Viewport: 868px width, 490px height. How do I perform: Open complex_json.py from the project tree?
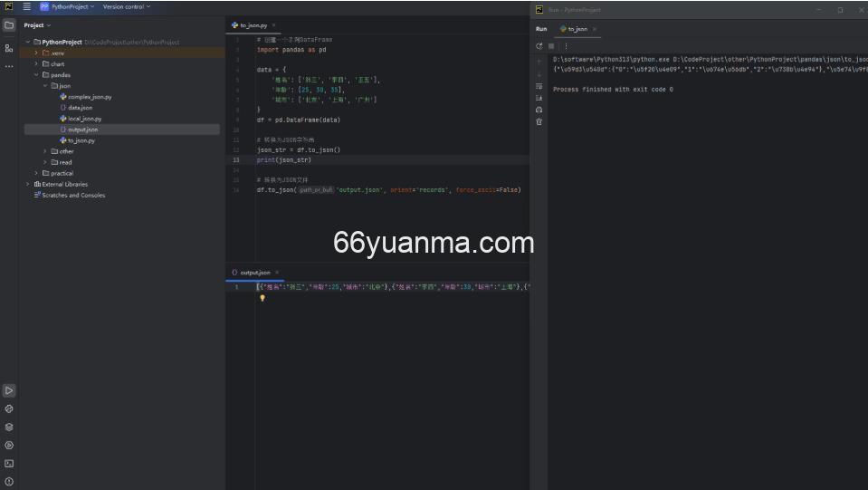point(89,97)
